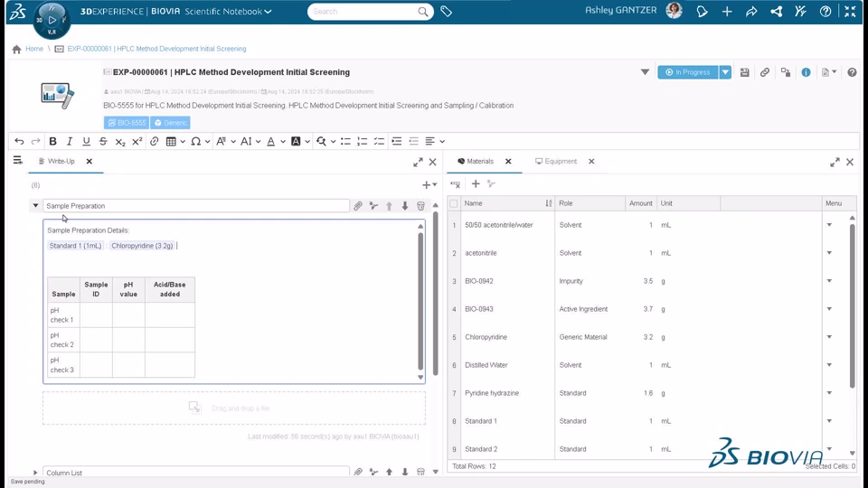Expand the Write-Up panel to full size

pyautogui.click(x=418, y=162)
